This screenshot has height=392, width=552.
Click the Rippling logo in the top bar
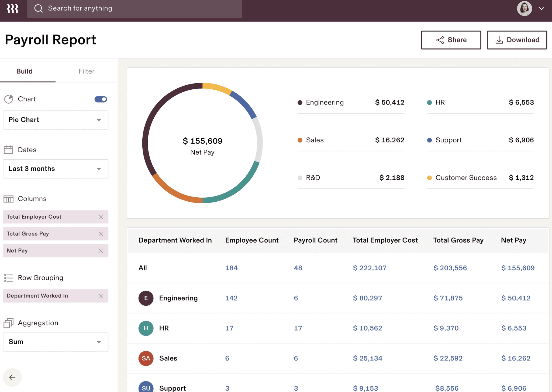12,8
